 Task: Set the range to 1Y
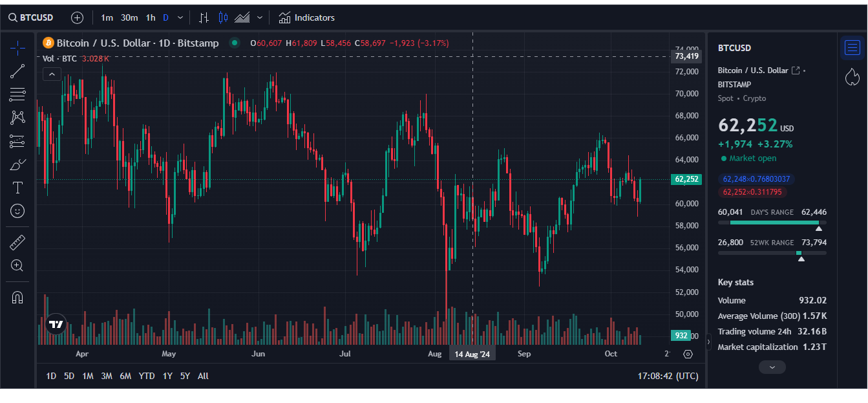point(167,376)
